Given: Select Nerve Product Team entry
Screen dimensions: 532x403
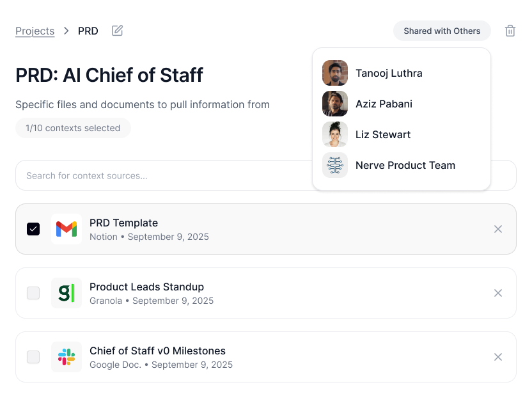Looking at the screenshot, I should click(x=405, y=165).
